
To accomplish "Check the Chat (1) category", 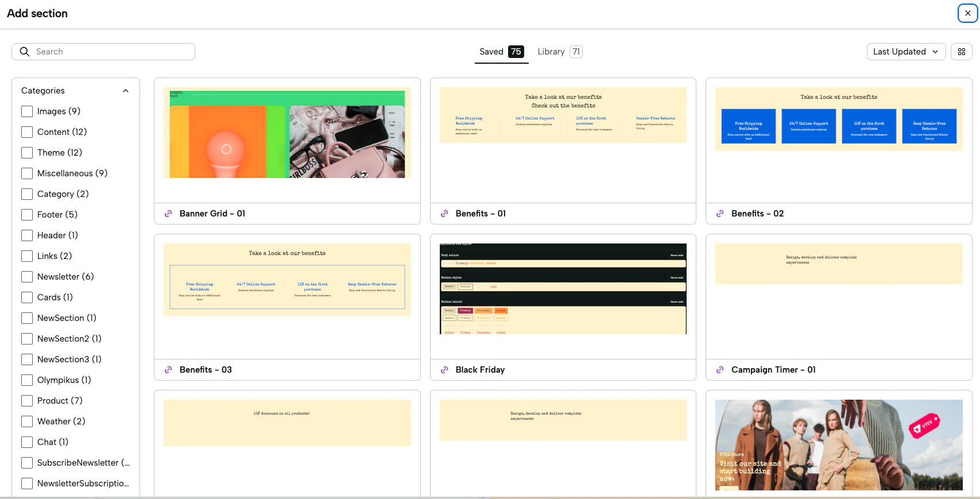I will click(x=27, y=442).
